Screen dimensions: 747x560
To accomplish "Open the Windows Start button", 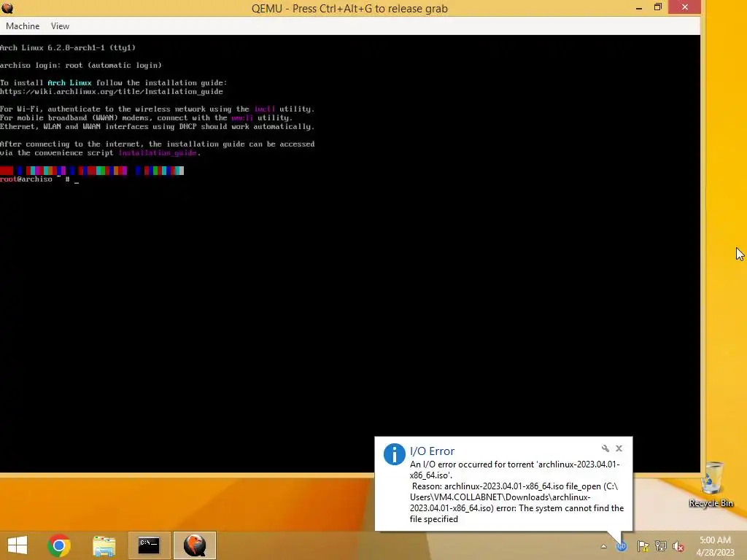I will click(x=18, y=545).
